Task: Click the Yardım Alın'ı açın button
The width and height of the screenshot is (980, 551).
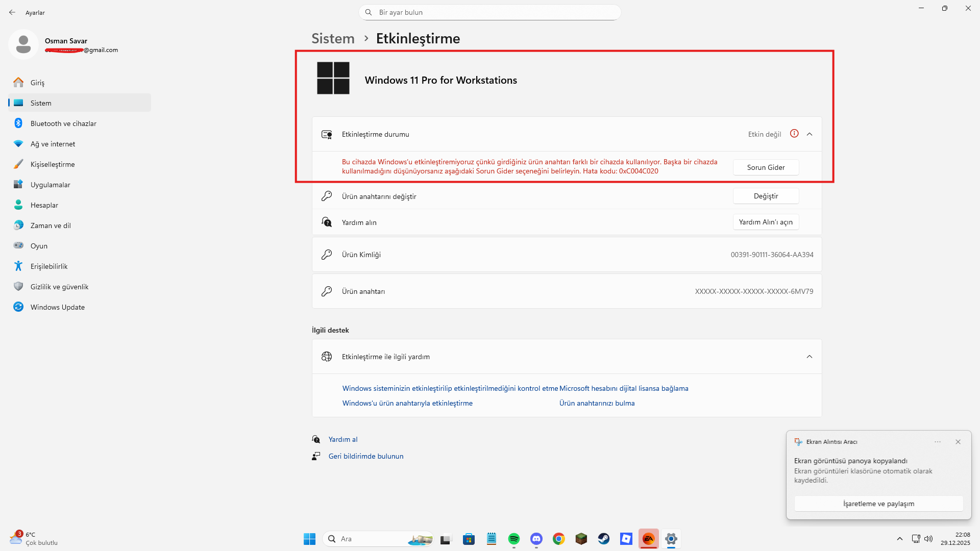Action: pyautogui.click(x=766, y=222)
